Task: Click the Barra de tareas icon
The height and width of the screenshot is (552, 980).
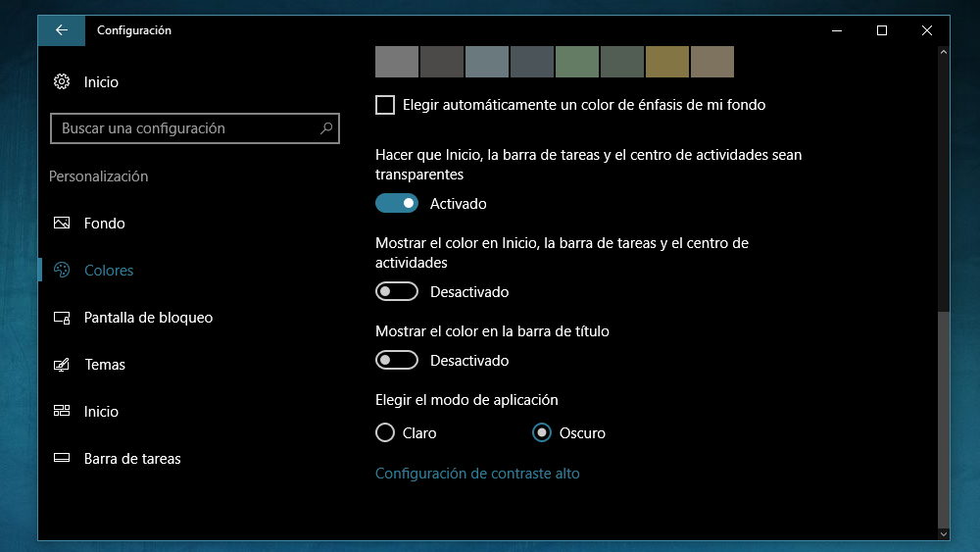Action: tap(61, 458)
